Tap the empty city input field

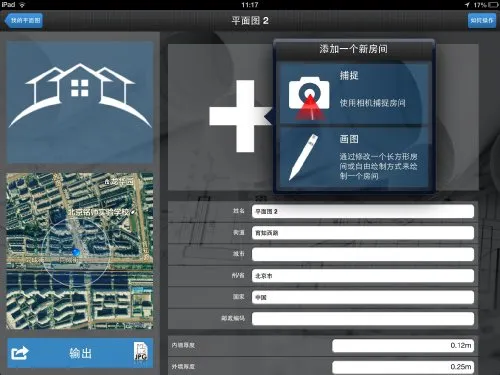[363, 254]
